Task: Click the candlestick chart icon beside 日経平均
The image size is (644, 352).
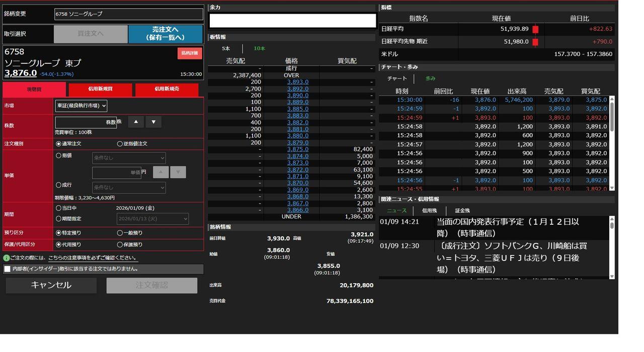Action: [535, 29]
